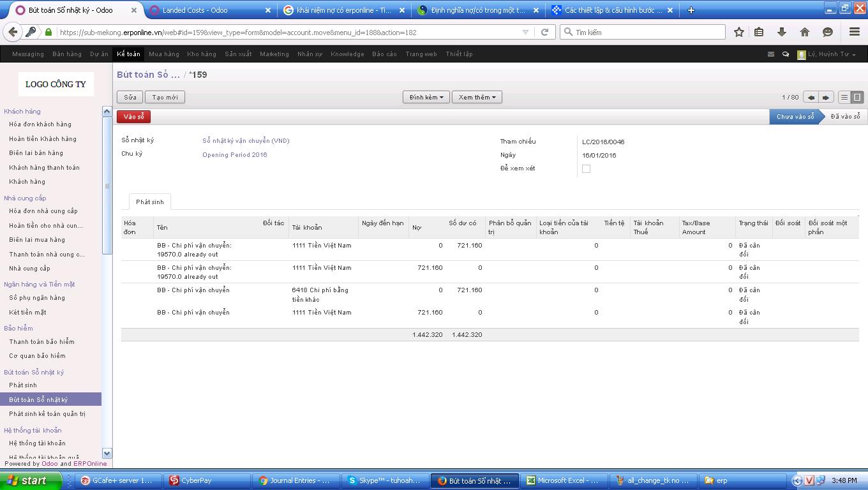Click the 'Chưa vào sổ' status stage
Viewport: 868px width, 490px height.
(795, 116)
